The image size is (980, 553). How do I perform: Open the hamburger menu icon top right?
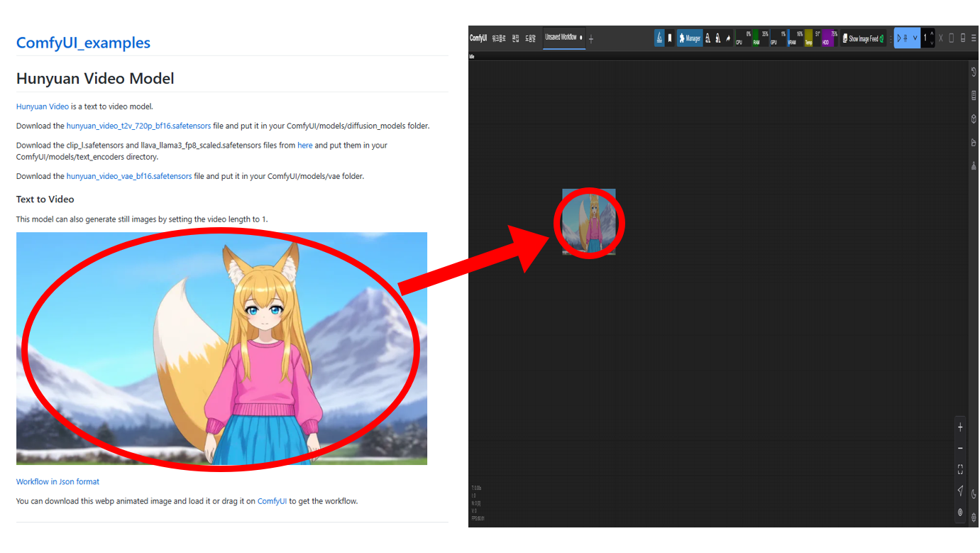click(x=974, y=38)
